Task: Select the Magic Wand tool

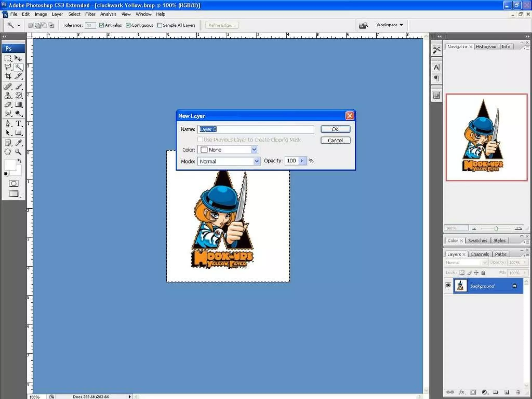Action: click(x=18, y=68)
